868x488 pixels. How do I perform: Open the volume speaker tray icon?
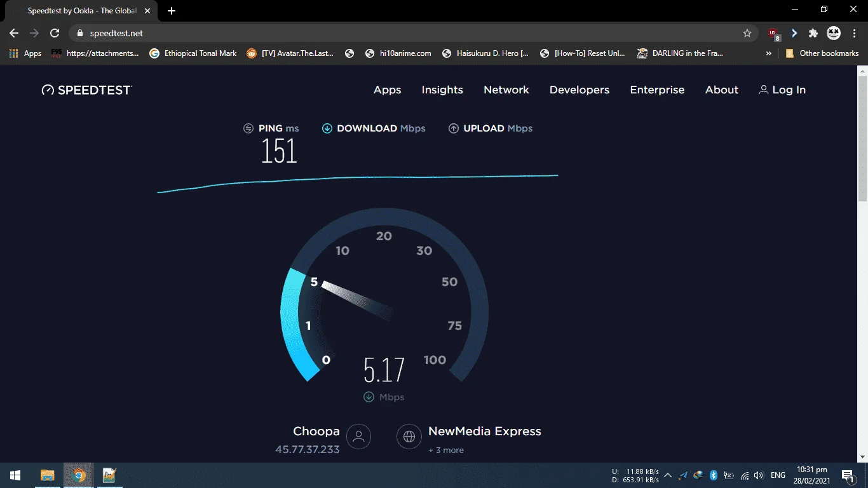point(759,475)
